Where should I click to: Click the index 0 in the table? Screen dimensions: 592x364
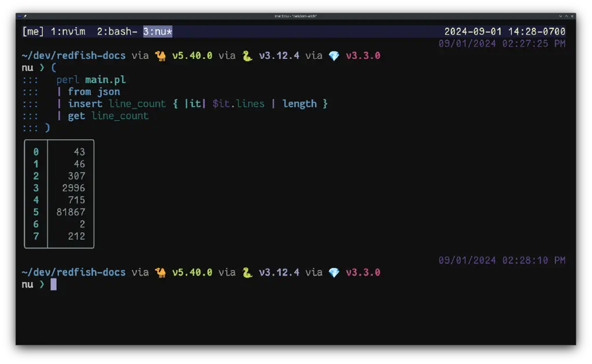pyautogui.click(x=36, y=152)
